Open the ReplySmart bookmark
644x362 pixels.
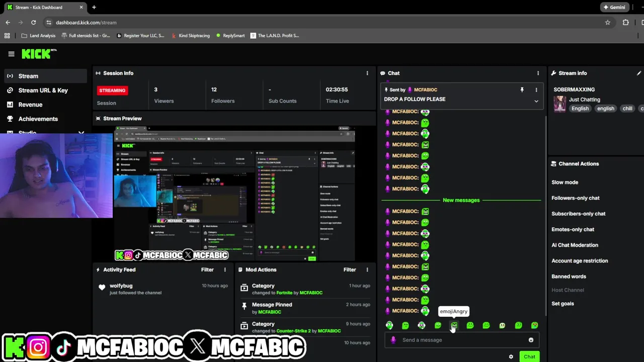pyautogui.click(x=230, y=36)
